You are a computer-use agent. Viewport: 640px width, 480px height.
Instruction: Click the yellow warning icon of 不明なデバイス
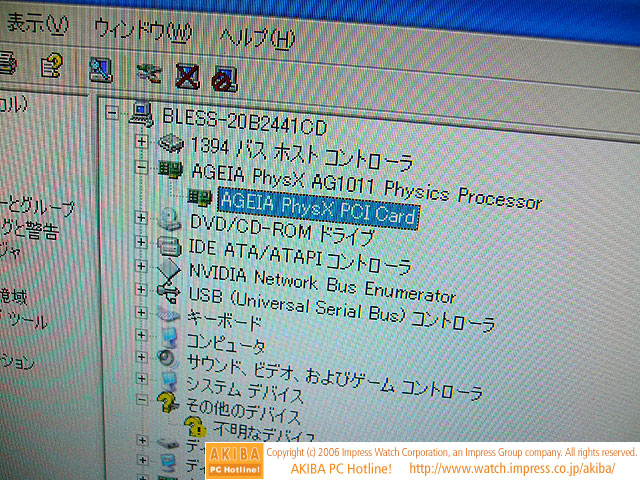pos(197,427)
